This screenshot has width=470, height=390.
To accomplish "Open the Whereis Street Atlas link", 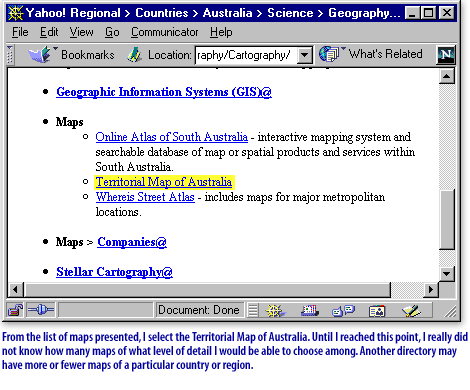I will click(145, 197).
